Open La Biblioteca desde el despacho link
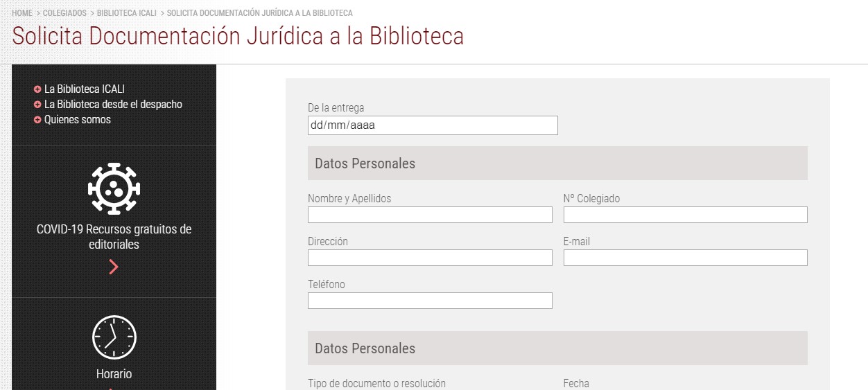 (113, 105)
